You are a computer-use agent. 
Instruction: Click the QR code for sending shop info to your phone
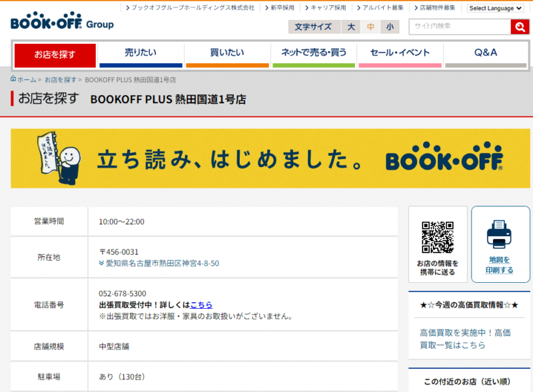(x=438, y=237)
